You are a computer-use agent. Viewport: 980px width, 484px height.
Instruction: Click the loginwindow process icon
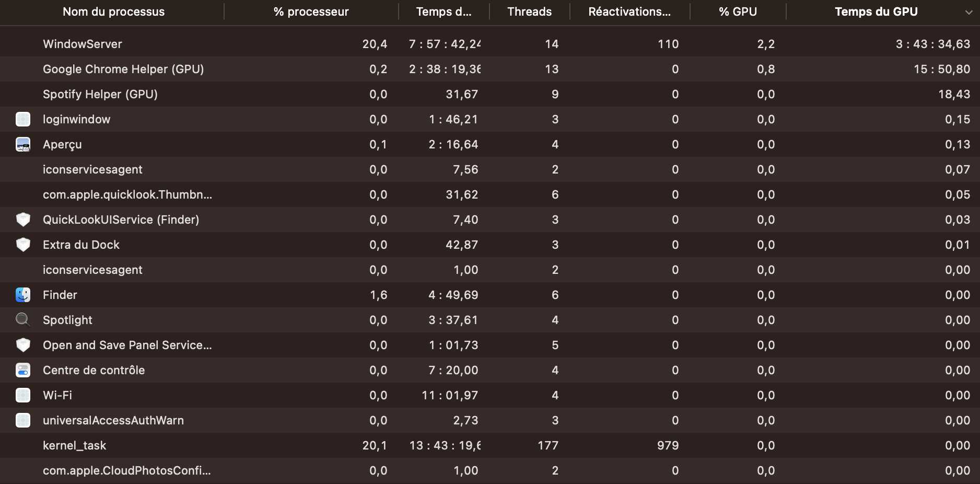pos(23,119)
